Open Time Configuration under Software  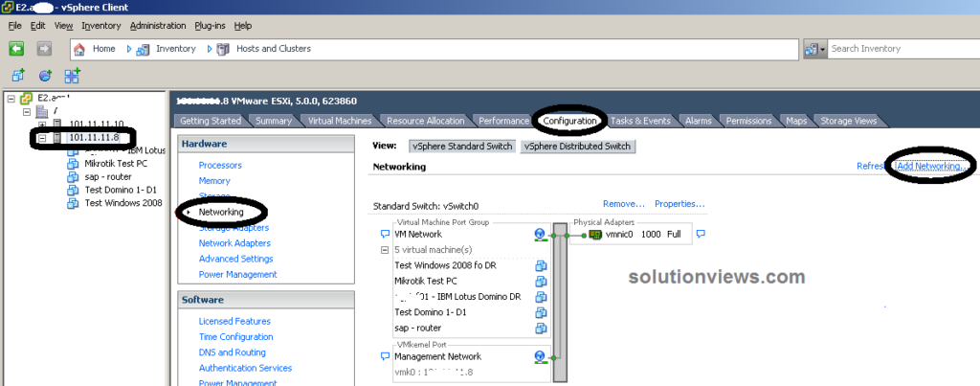235,337
